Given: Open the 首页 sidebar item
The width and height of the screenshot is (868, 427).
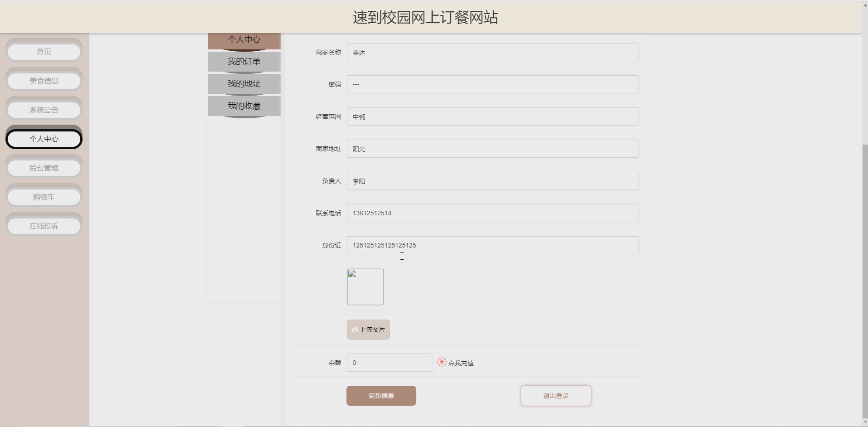Looking at the screenshot, I should coord(44,52).
